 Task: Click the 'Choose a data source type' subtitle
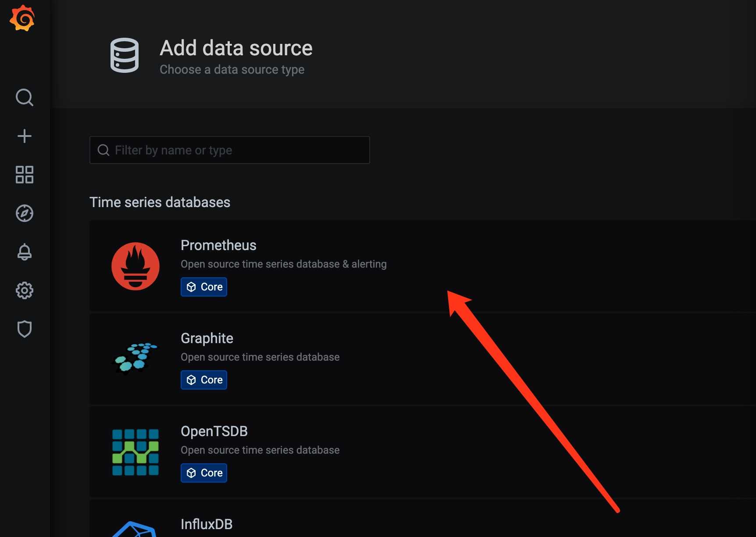[232, 70]
